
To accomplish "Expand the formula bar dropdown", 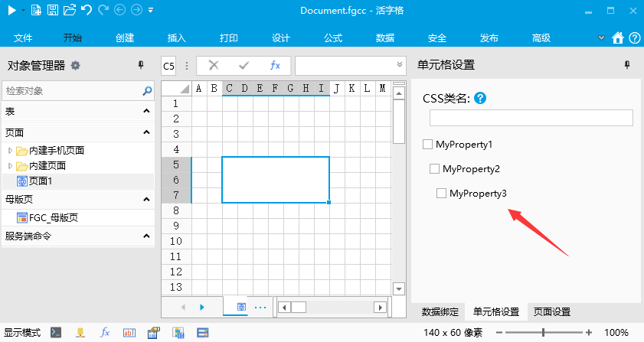I will tap(400, 64).
